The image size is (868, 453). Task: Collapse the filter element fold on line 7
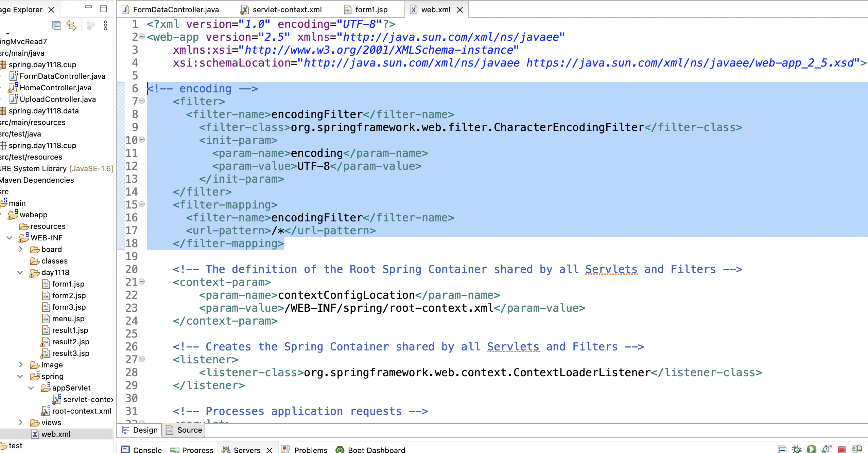point(142,101)
